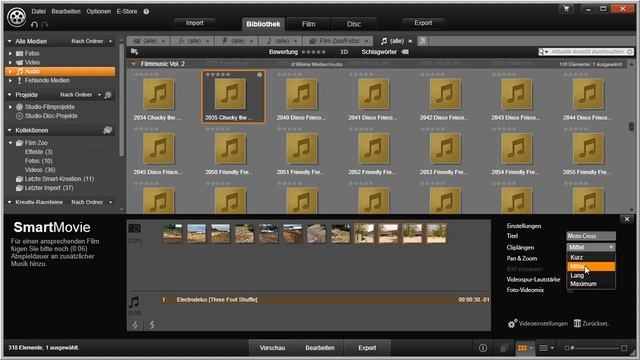Select 2050 Friendly Fre audio clip

click(x=230, y=152)
